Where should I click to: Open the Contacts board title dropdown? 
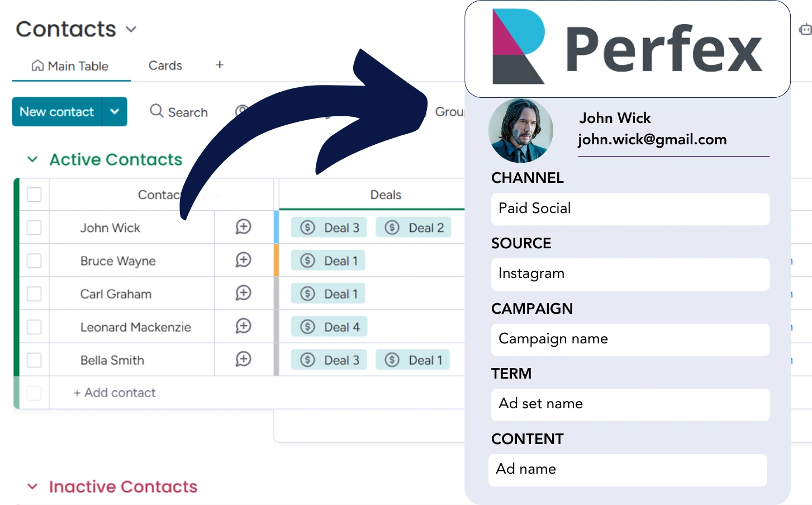(131, 29)
